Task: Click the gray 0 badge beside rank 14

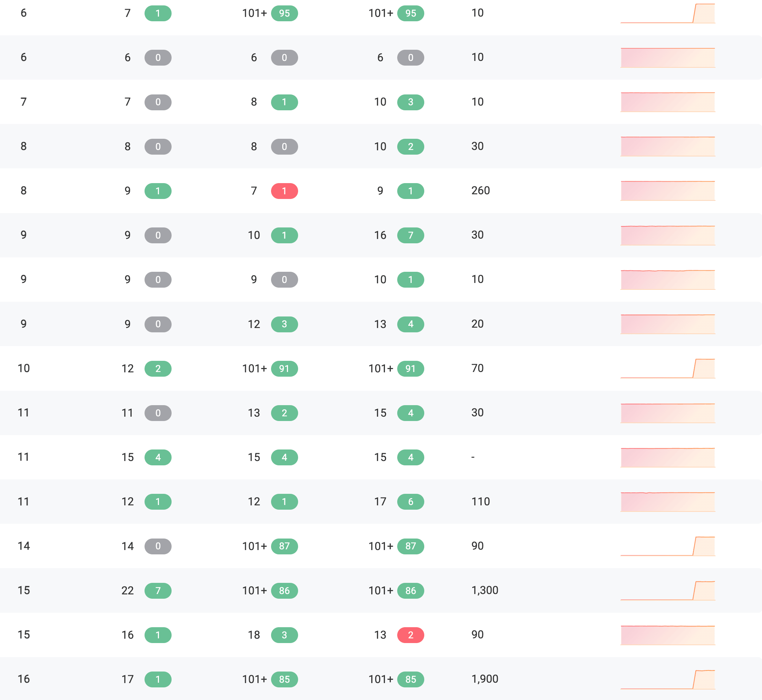Action: point(158,546)
